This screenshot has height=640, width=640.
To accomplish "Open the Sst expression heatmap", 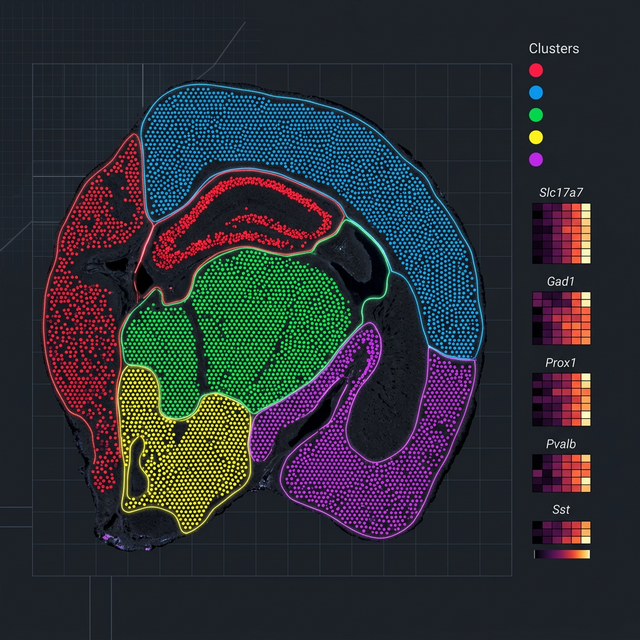I will click(x=561, y=532).
